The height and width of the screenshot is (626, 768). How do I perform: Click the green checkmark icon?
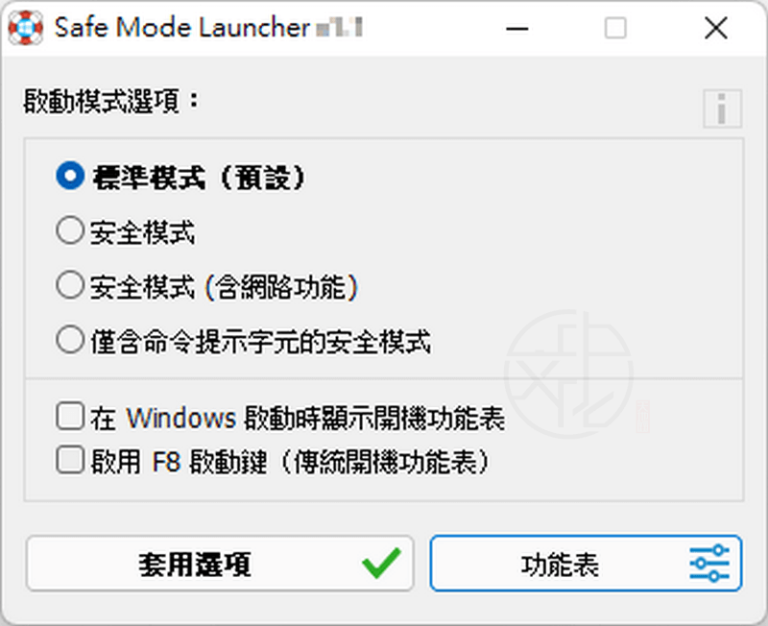(381, 563)
